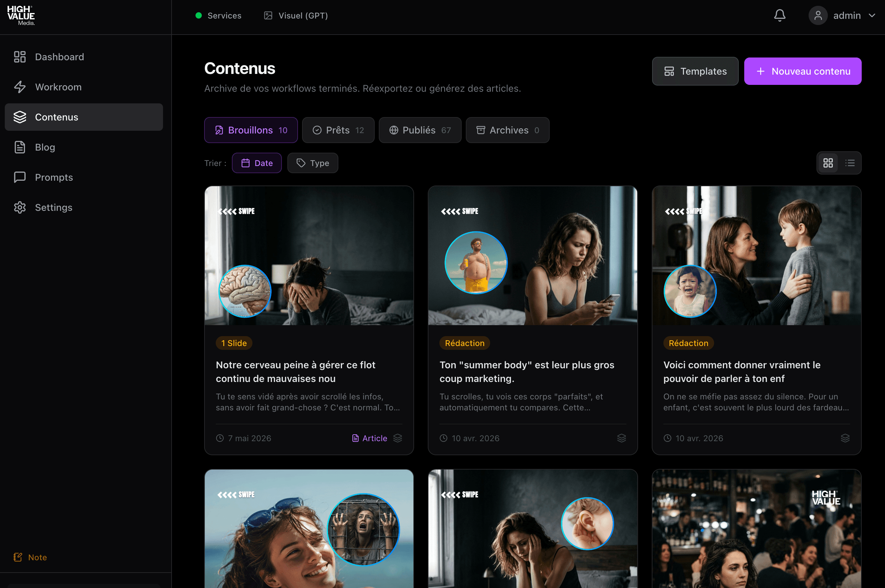Click the Prompts speech bubble icon
The height and width of the screenshot is (588, 885).
tap(20, 177)
